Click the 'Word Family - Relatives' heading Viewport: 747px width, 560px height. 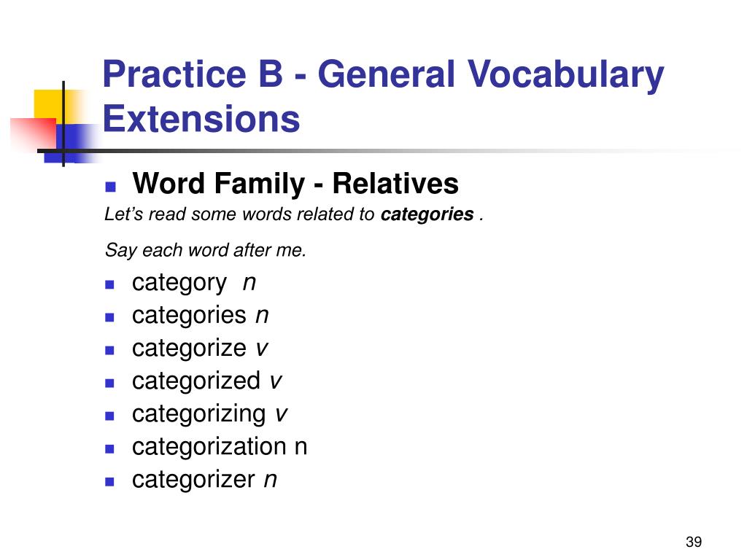point(295,183)
